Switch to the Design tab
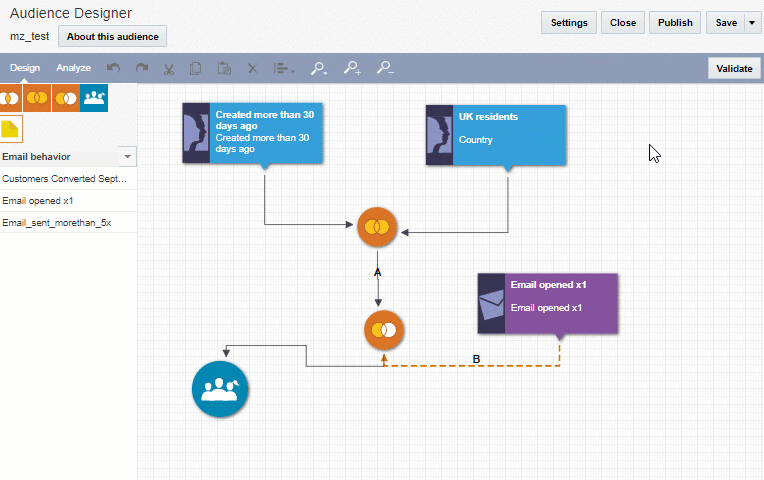The width and height of the screenshot is (764, 480). point(25,68)
